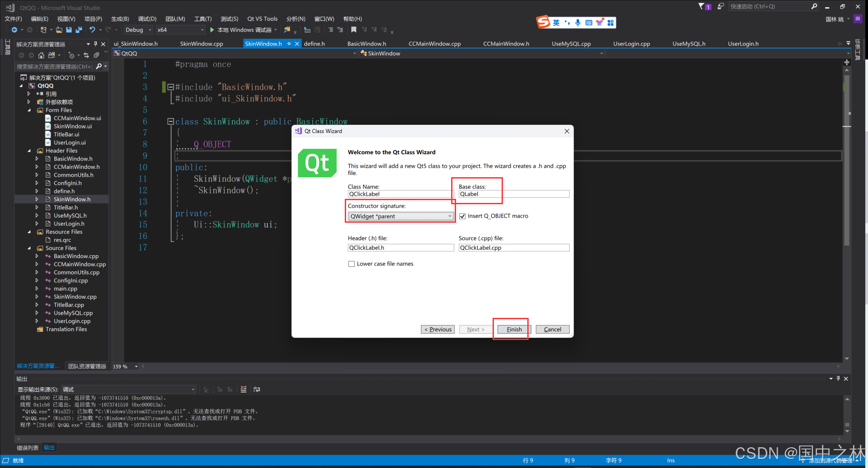The image size is (868, 468).
Task: Switch to the 团队资源管理器 tab
Action: [x=87, y=366]
